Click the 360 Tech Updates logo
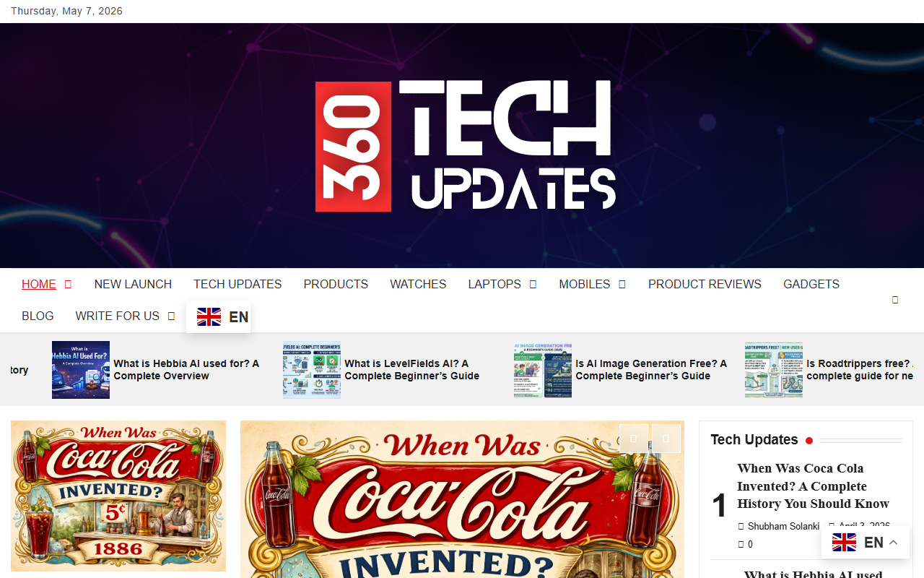This screenshot has width=924, height=578. [x=466, y=145]
